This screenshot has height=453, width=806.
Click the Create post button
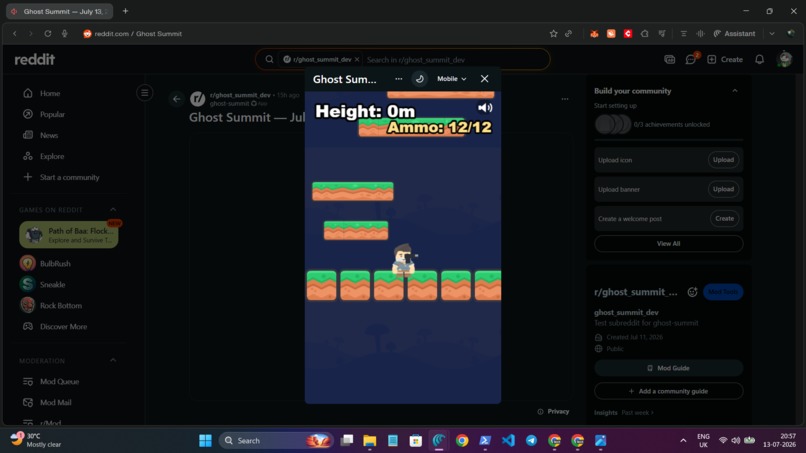[725, 60]
